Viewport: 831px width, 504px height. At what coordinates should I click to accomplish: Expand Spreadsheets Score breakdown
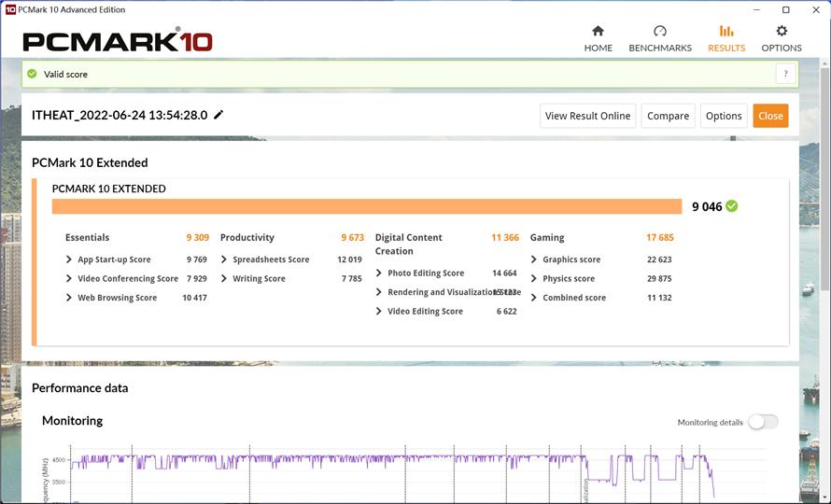(x=224, y=259)
